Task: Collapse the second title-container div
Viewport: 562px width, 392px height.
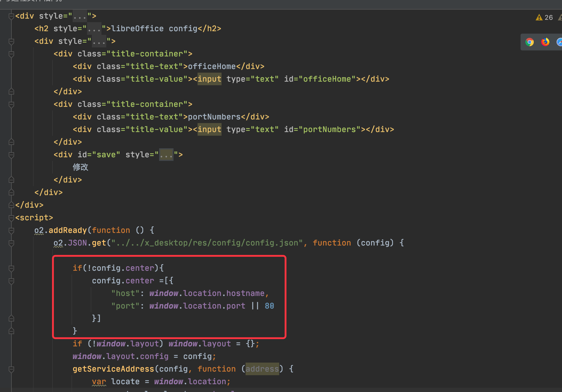Action: [11, 104]
